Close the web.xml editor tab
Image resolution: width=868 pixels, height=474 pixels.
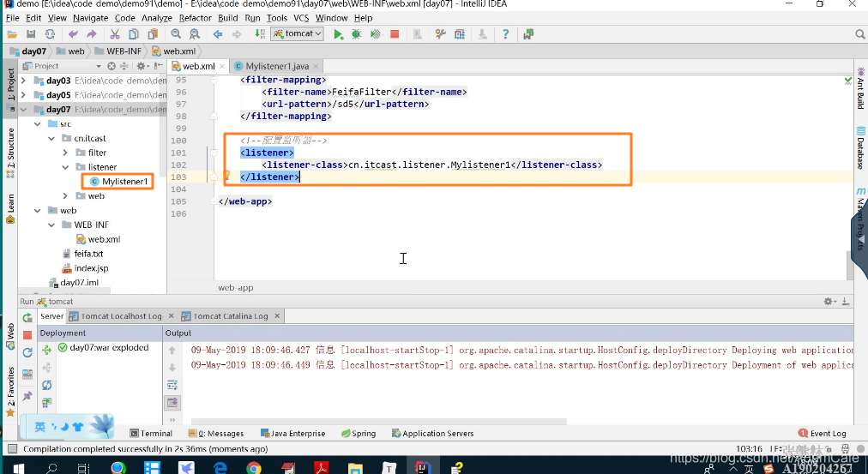click(222, 66)
